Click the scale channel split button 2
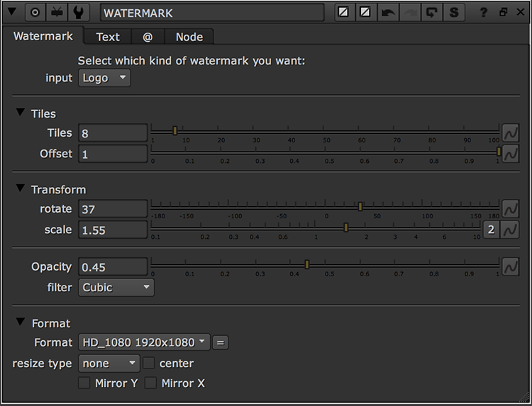Screen dimensions: 532x406 tap(491, 230)
